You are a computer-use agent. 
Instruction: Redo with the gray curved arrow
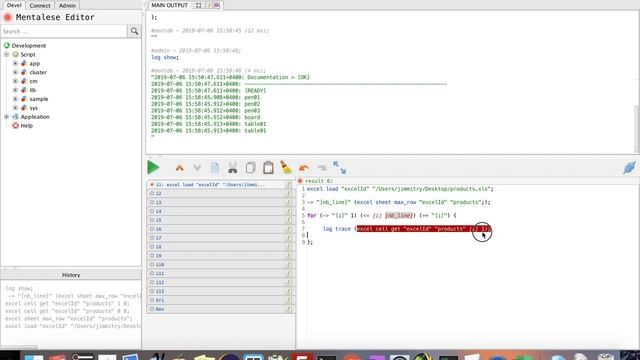click(322, 168)
